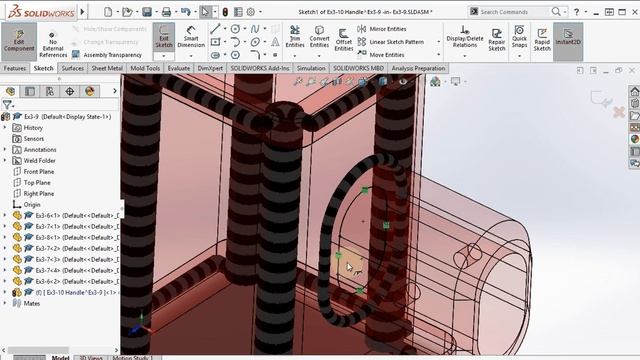Open the DisplayManager tab
The width and height of the screenshot is (640, 360).
coord(89,91)
